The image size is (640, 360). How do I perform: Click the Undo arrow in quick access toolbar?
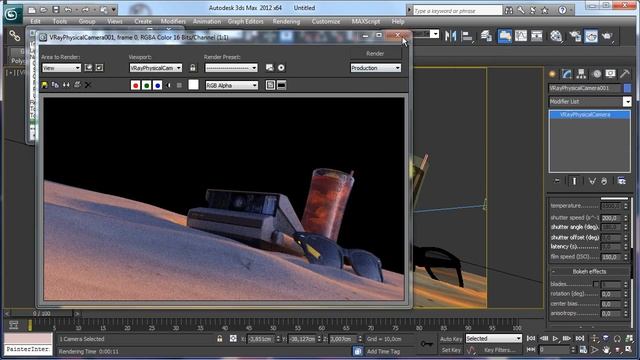69,9
